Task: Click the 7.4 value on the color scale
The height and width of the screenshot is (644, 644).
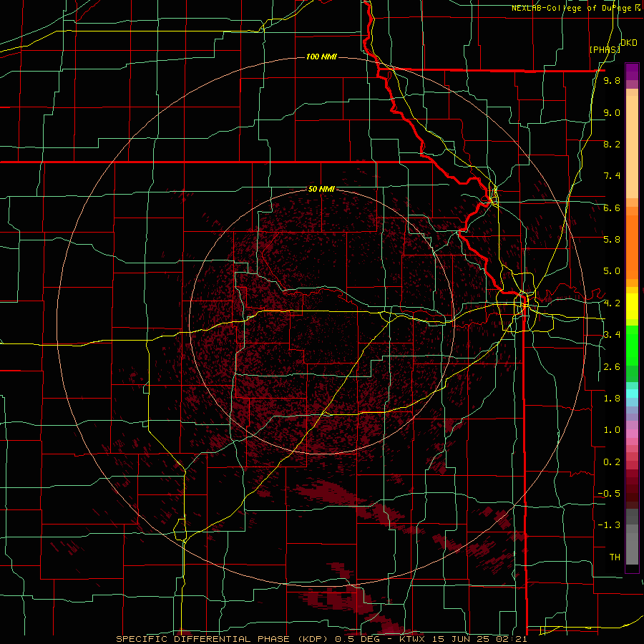Action: [612, 176]
